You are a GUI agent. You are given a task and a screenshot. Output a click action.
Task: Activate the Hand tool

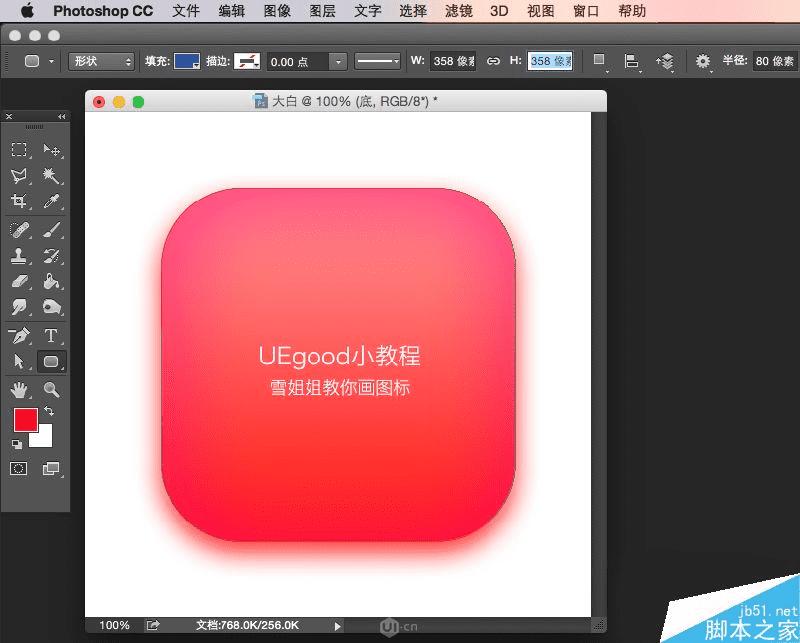19,390
